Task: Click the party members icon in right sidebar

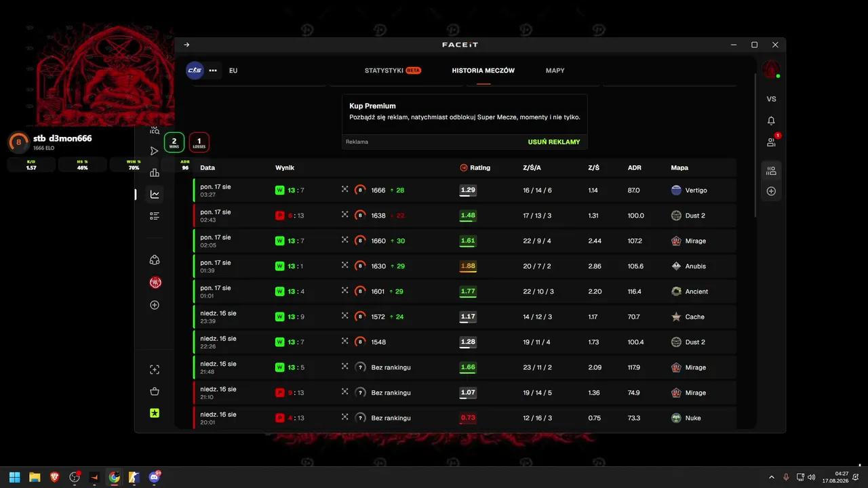Action: (771, 171)
